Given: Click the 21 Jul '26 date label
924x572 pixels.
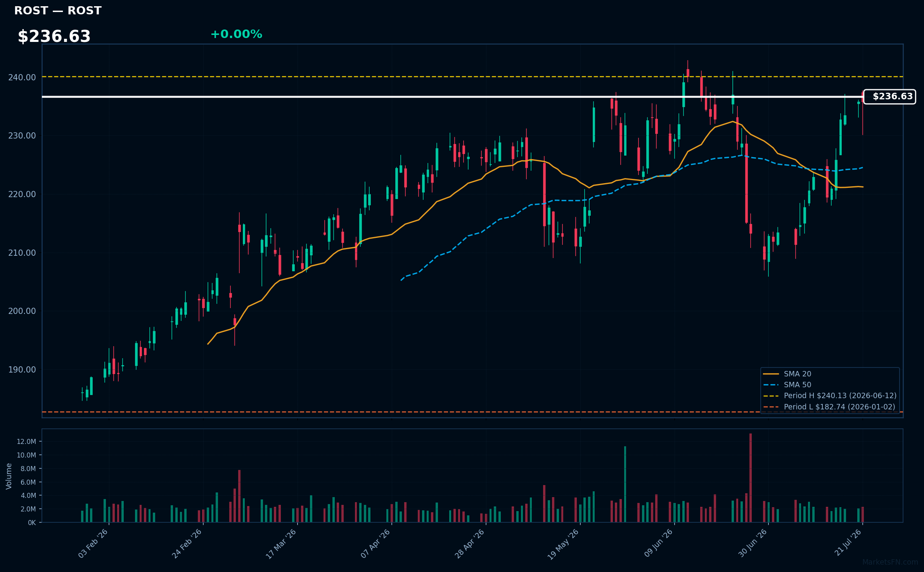Looking at the screenshot, I should (x=848, y=543).
